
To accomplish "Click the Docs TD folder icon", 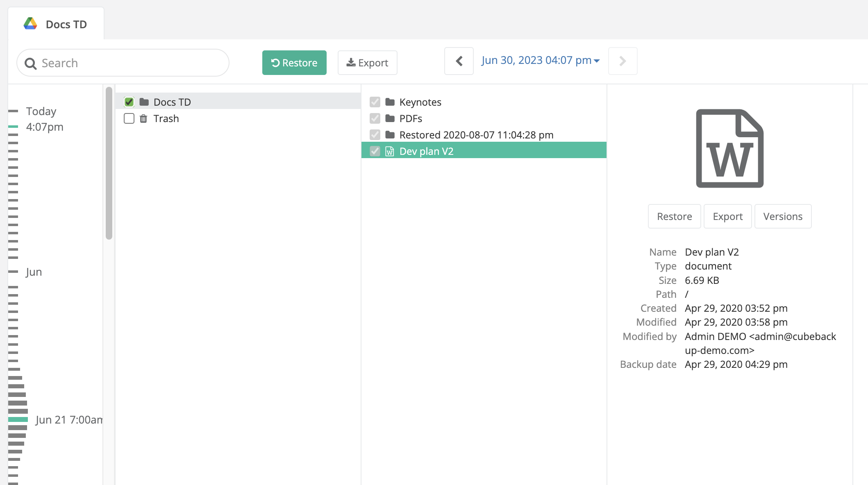I will pos(143,102).
